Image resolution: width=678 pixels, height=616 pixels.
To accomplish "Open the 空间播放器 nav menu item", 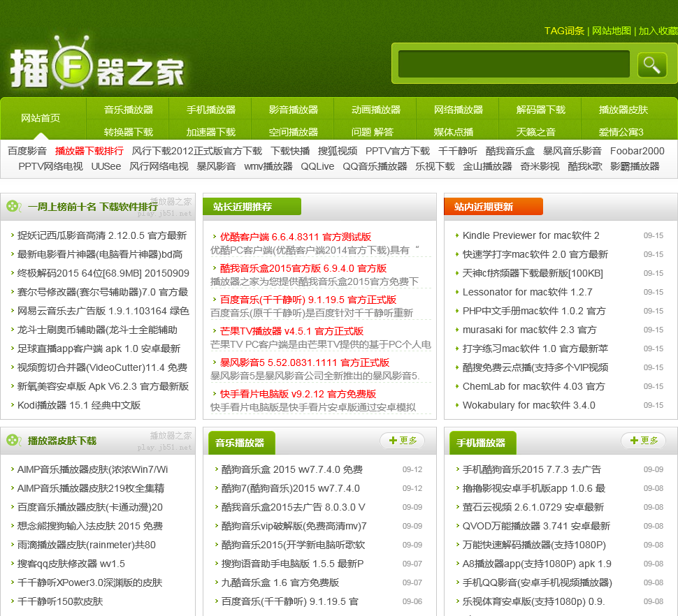I will click(294, 132).
